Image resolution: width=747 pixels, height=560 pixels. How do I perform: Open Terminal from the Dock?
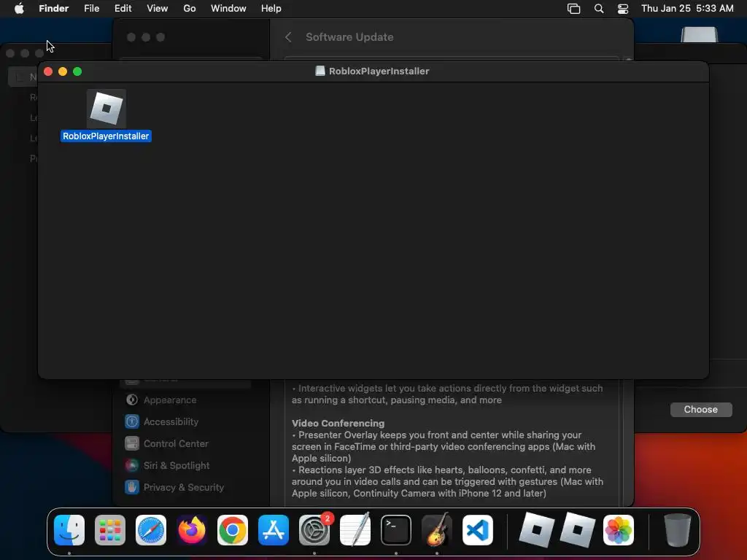pyautogui.click(x=396, y=530)
